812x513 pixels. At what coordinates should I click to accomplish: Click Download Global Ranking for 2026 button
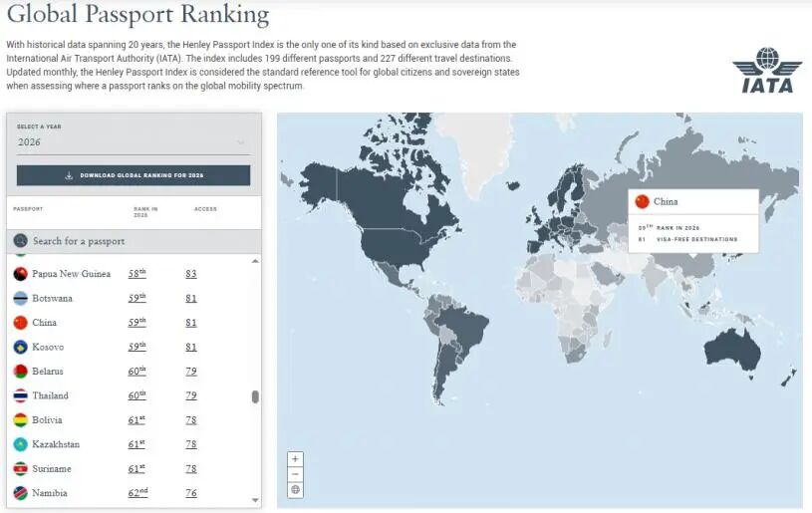(134, 175)
